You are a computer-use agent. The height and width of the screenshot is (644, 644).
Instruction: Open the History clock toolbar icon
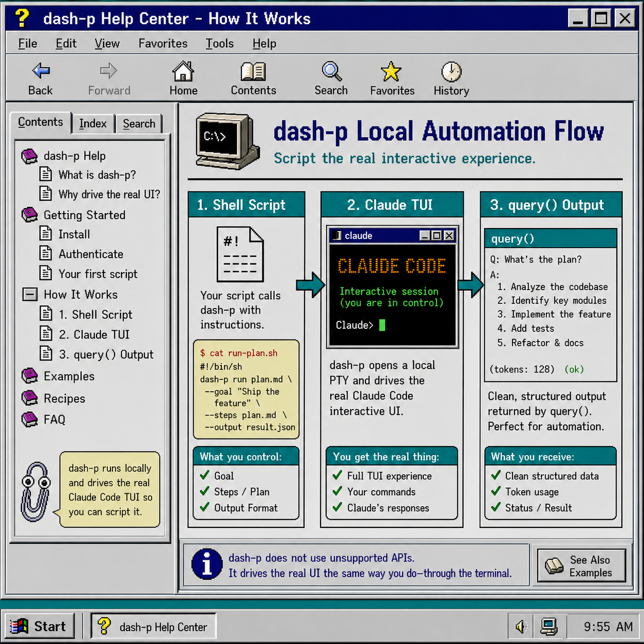451,79
